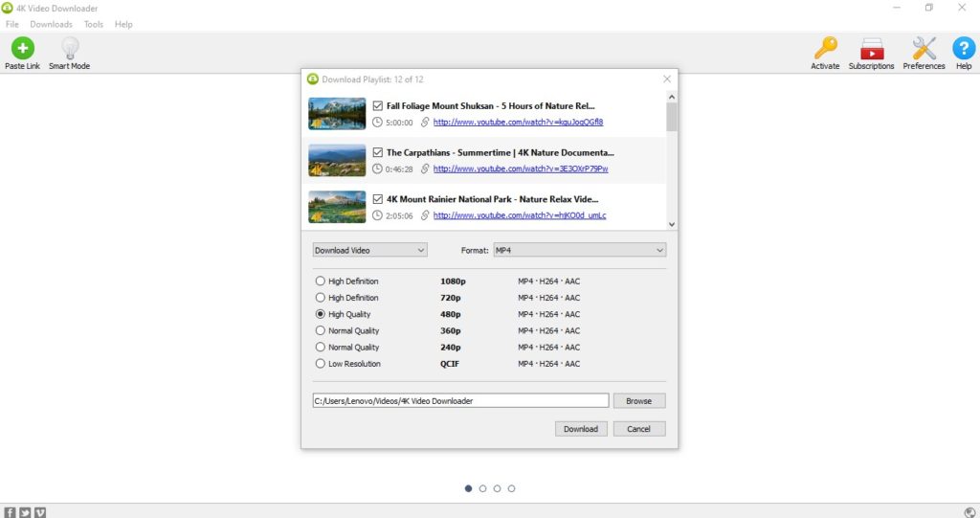Open the Twitter icon in status bar
This screenshot has height=518, width=980.
[24, 511]
